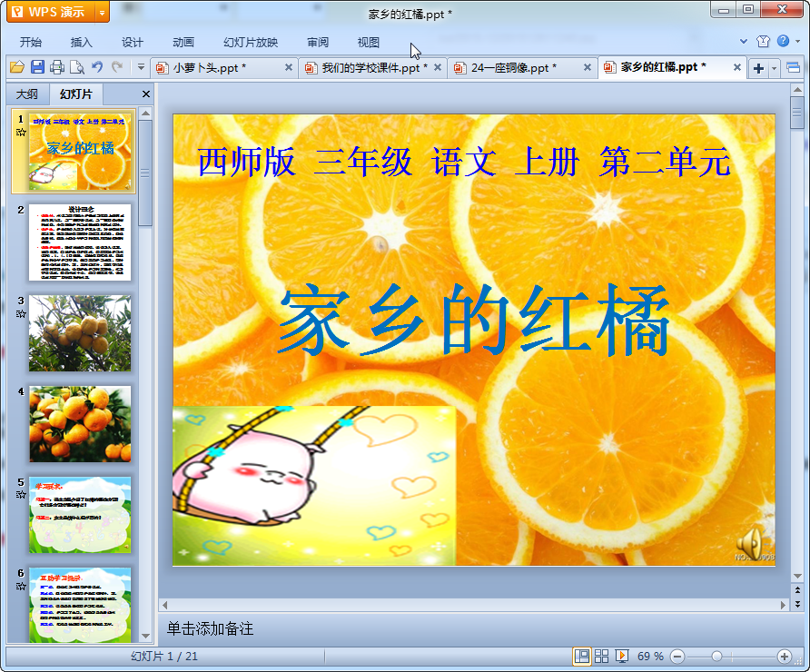Screen dimensions: 810x672
Task: Expand the quick access toolbar customize arrow
Action: point(141,66)
